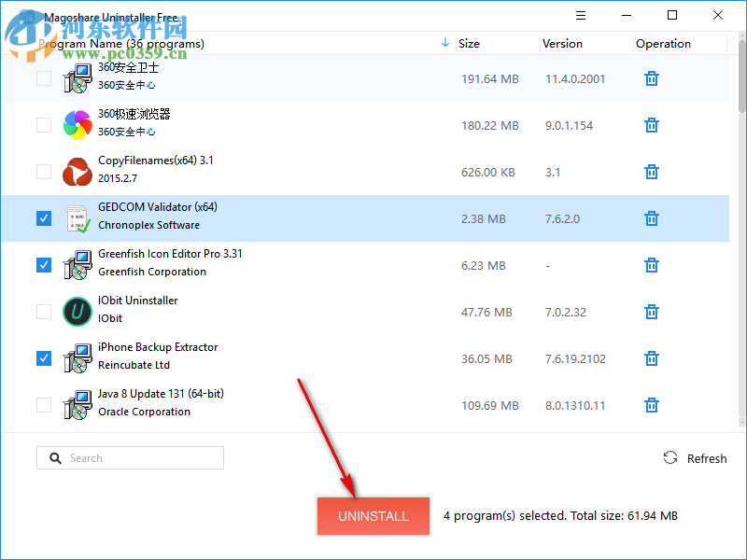Screen dimensions: 747x560
Task: Click the trash icon for IObit Uninstaller
Action: point(651,312)
